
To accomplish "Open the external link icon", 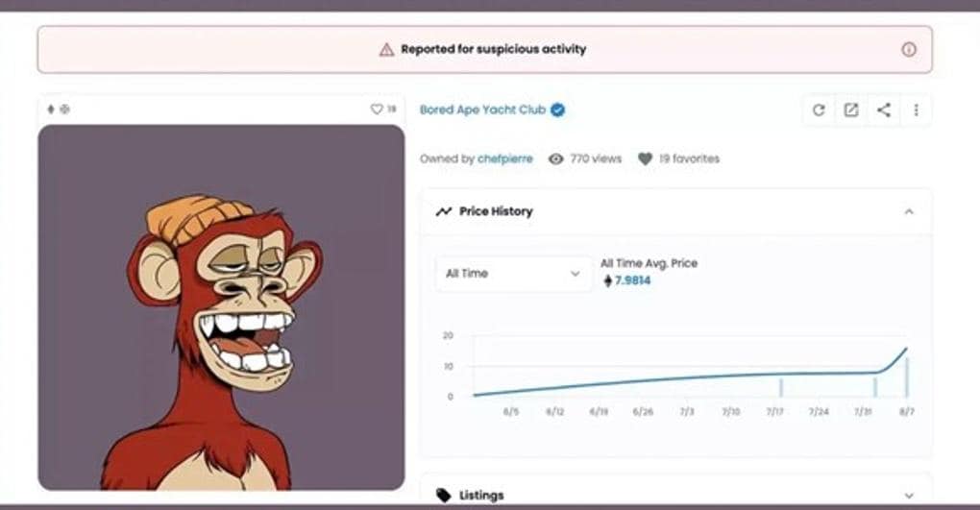I will pos(850,110).
